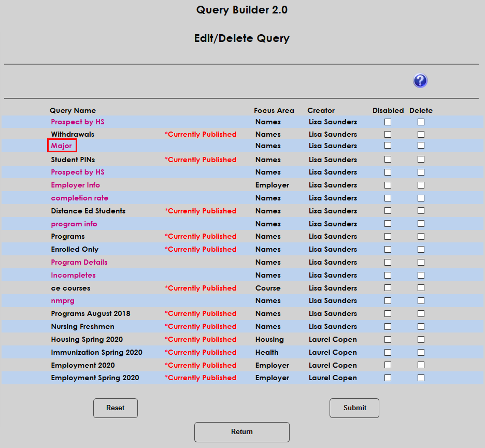Check the Delete box for nmprg

click(x=421, y=300)
